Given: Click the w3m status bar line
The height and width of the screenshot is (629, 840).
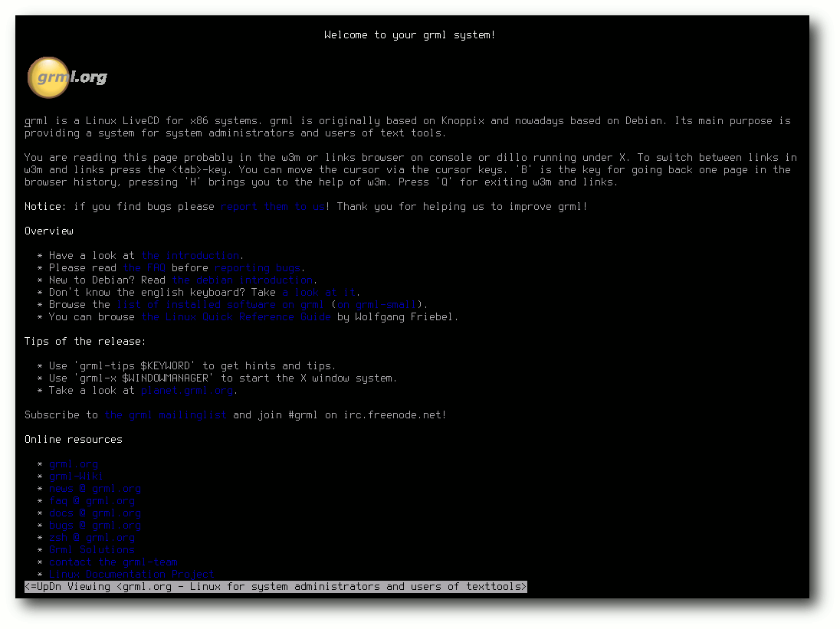Looking at the screenshot, I should (276, 587).
